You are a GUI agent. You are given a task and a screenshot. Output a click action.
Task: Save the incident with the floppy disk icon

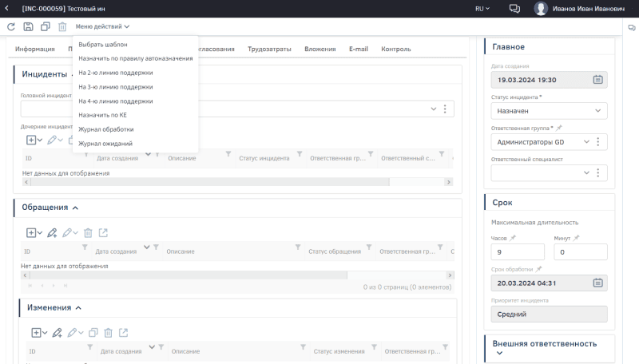29,27
